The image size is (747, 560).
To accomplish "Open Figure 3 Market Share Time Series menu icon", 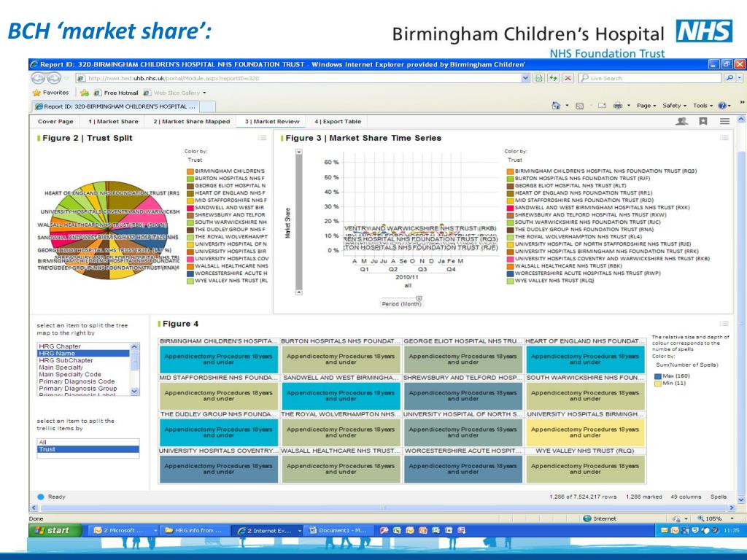I will tap(724, 138).
